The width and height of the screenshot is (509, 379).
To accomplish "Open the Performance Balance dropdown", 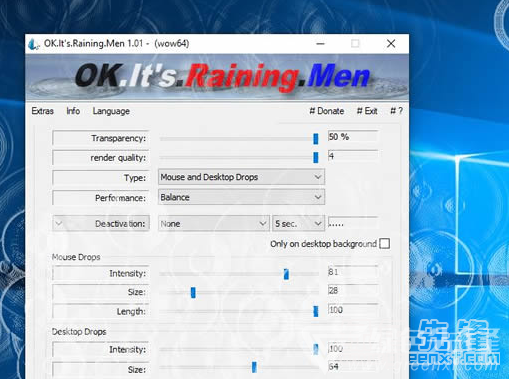I will (241, 197).
